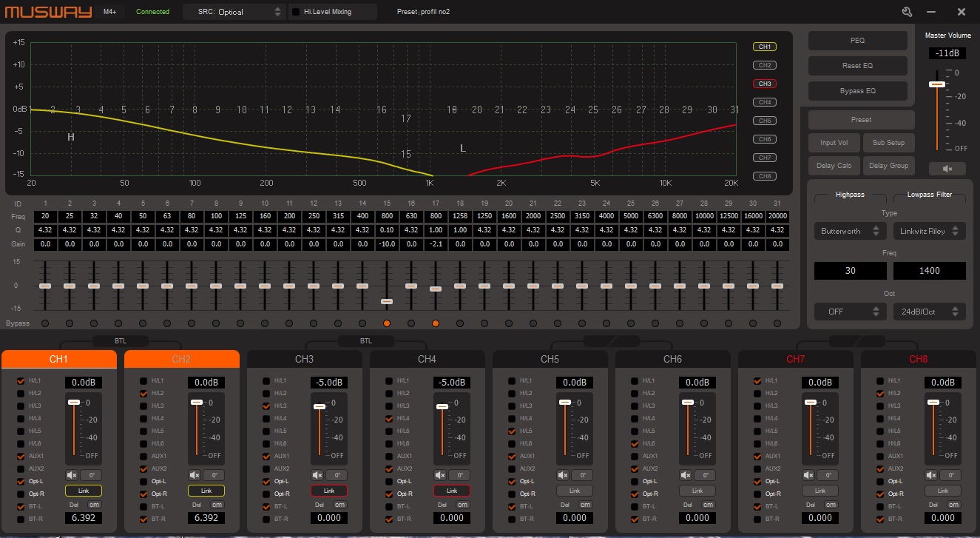
Task: Mute CH6 using its speaker icon
Action: (686, 475)
